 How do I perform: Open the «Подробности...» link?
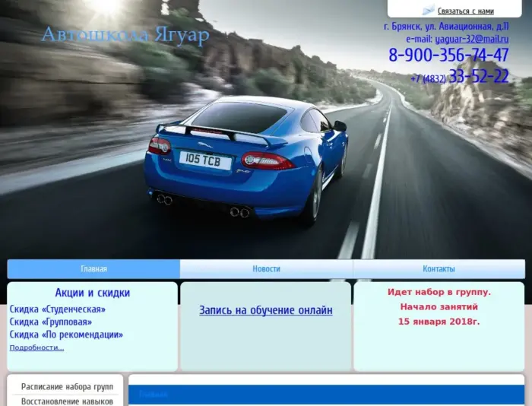(36, 347)
